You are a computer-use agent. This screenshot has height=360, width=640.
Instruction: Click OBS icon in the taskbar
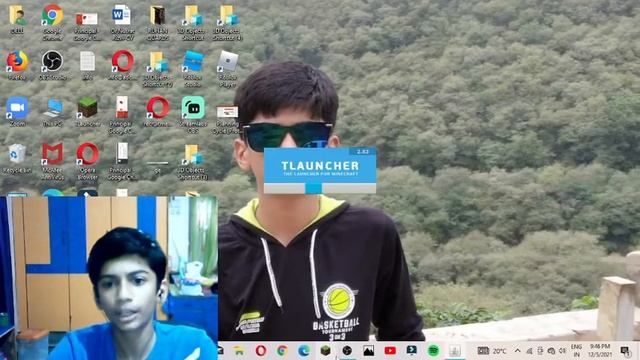tap(347, 351)
